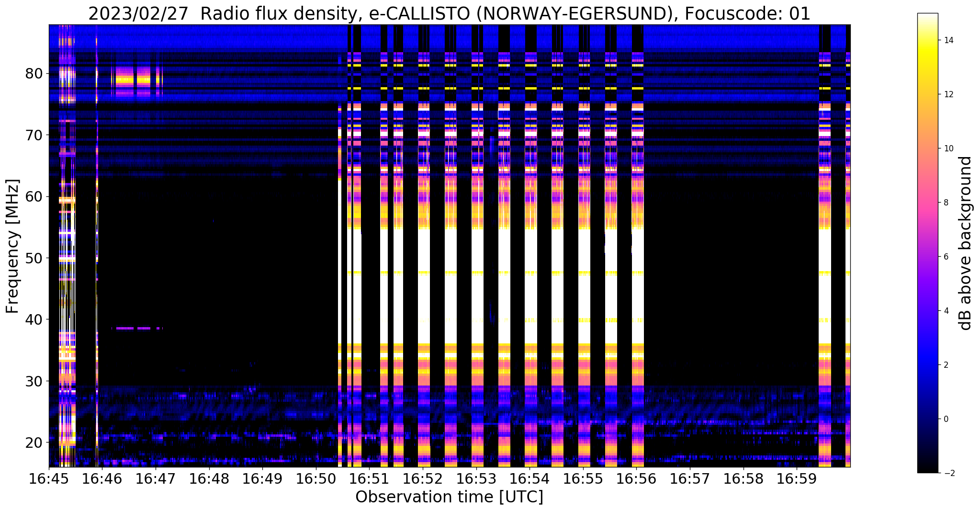980x511 pixels.
Task: Click the plot title mentioning NORWAY-EGERSUND
Action: click(449, 13)
